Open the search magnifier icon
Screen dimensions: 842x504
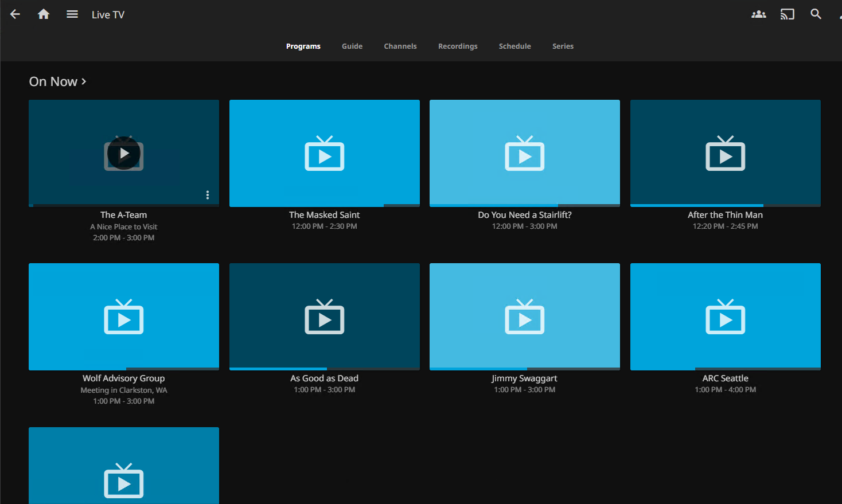(x=816, y=14)
